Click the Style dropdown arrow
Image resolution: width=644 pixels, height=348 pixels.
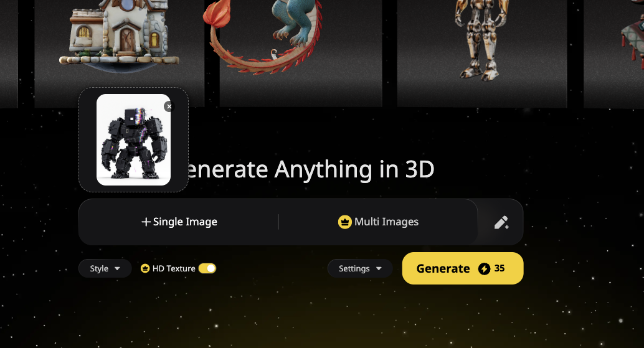click(118, 269)
